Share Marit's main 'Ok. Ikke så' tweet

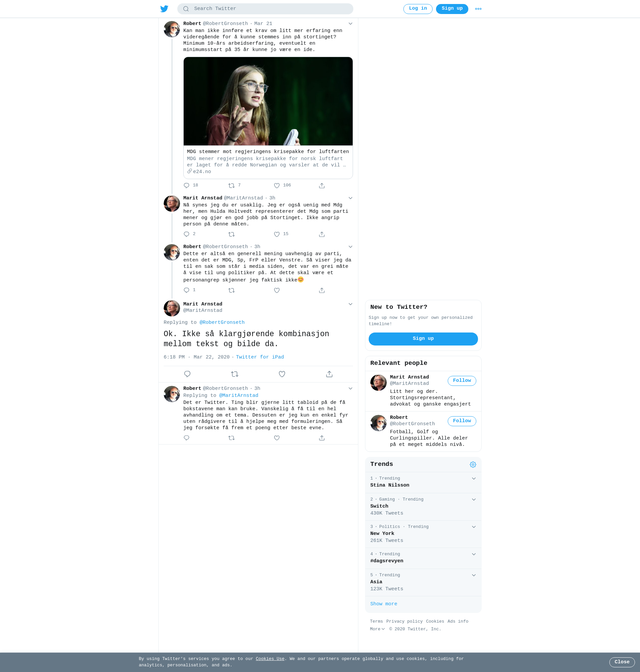(329, 374)
